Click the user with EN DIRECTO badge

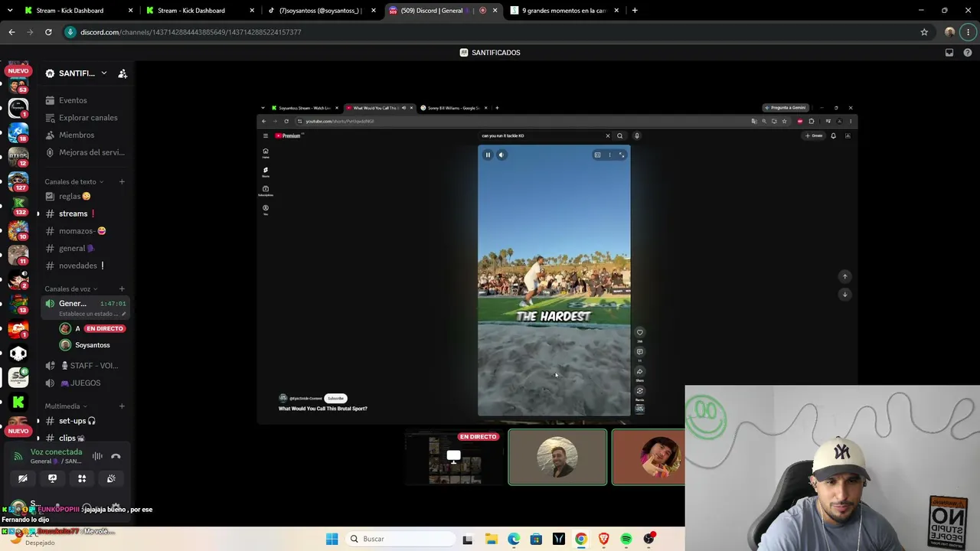point(92,328)
